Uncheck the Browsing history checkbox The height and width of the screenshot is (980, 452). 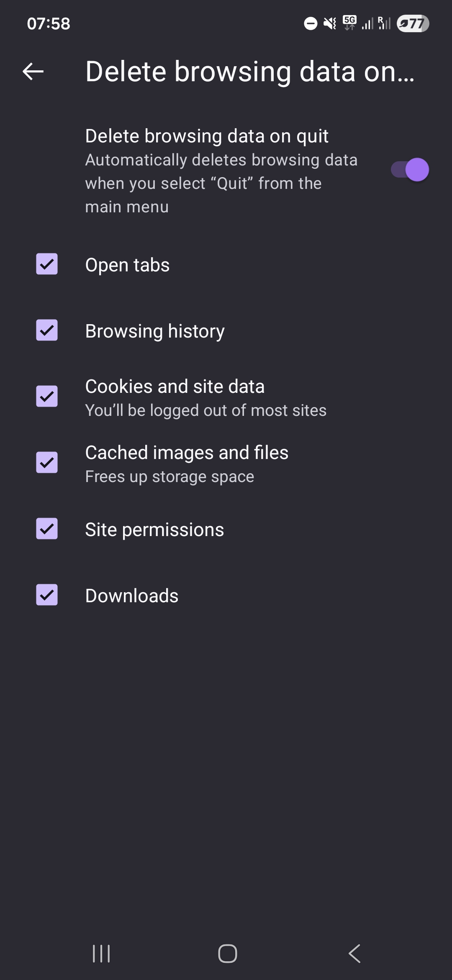pos(47,330)
